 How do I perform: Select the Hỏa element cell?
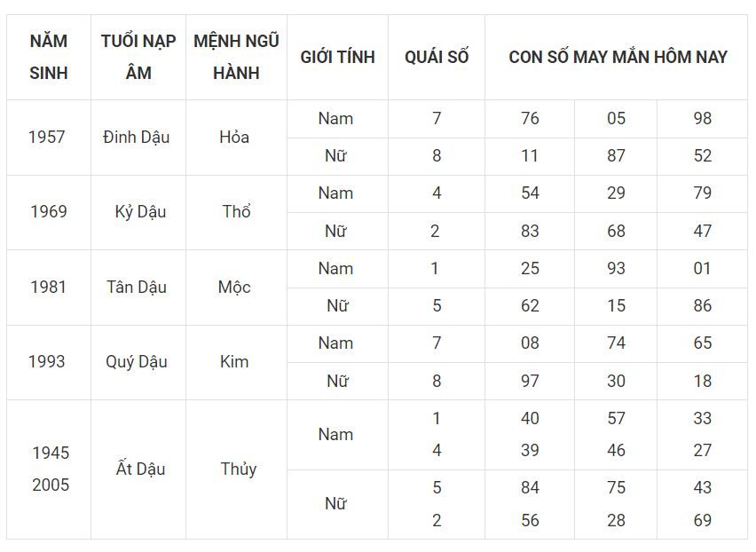(x=234, y=138)
